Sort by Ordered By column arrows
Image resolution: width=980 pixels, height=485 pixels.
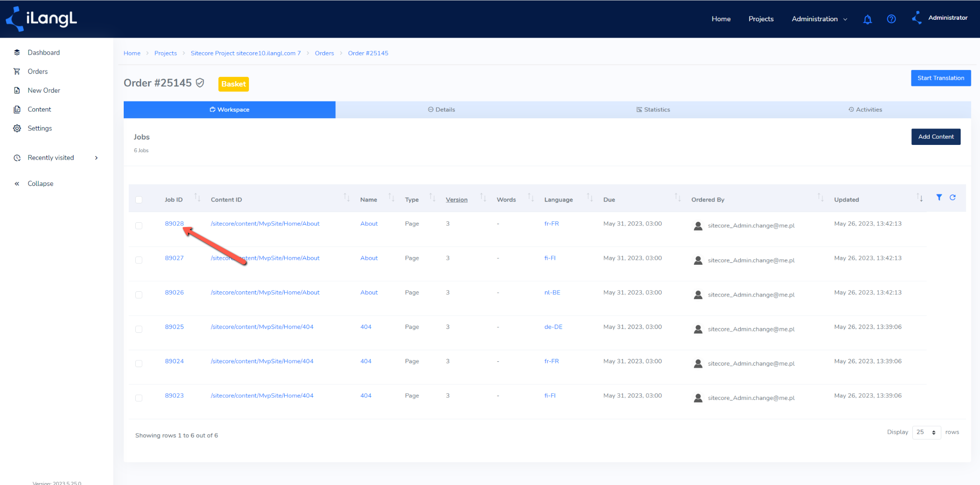821,197
